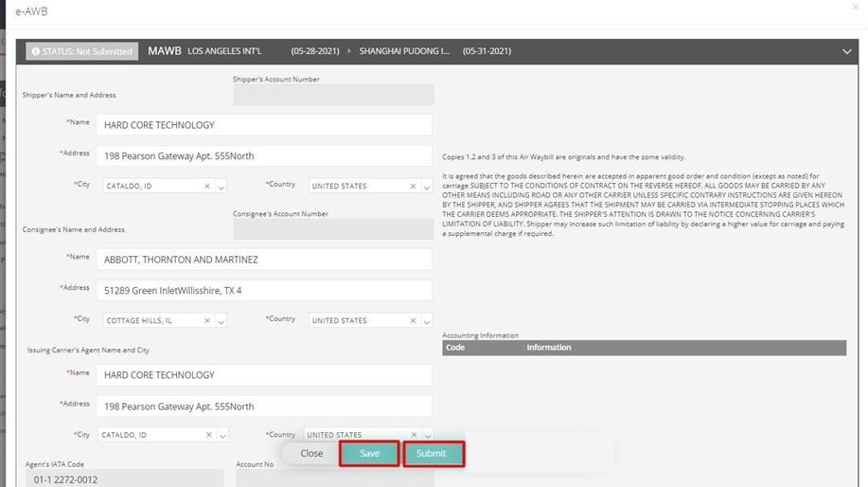This screenshot has width=868, height=487.
Task: Click the status info icon
Action: 36,51
